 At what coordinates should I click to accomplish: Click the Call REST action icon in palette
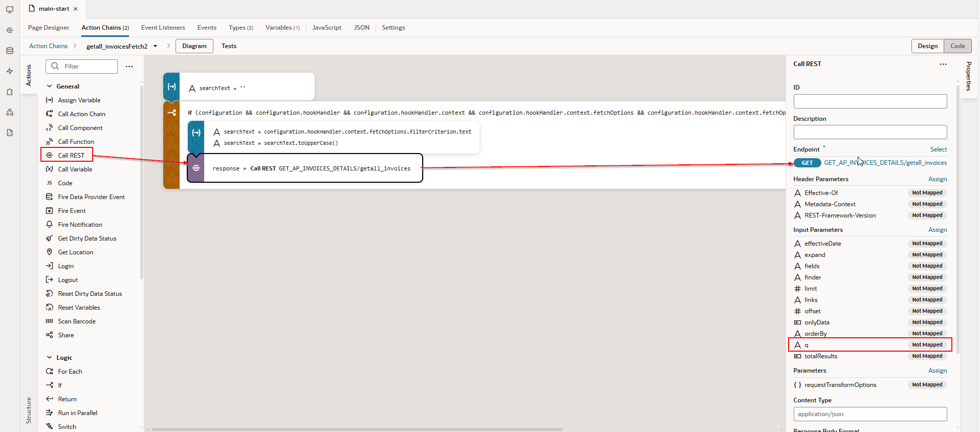pos(50,156)
